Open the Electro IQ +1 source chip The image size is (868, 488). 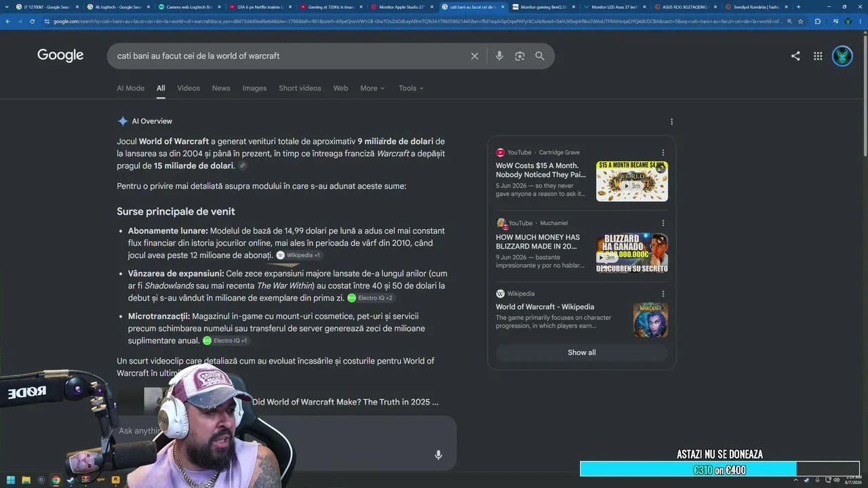click(226, 341)
